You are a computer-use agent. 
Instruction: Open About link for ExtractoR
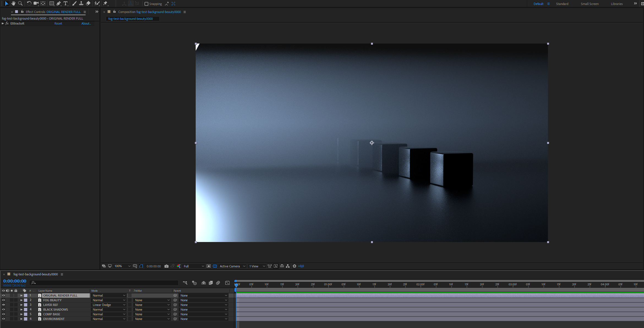click(x=86, y=23)
